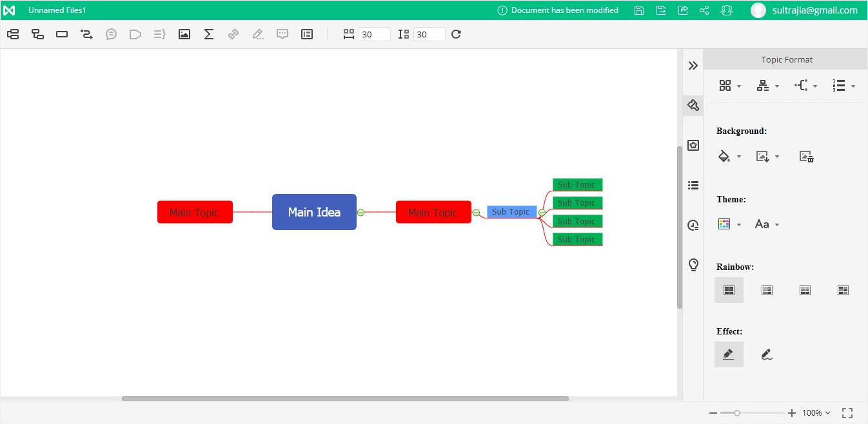The height and width of the screenshot is (424, 868).
Task: Open the numbering list style dropdown
Action: point(843,86)
